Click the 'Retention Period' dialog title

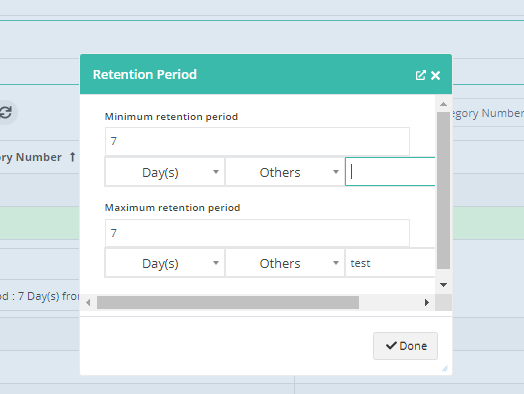[x=145, y=75]
